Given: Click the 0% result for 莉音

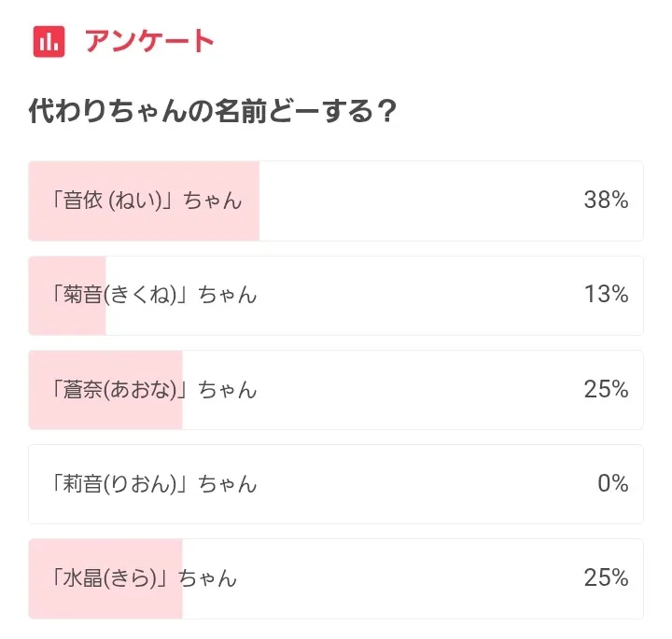Looking at the screenshot, I should tap(612, 484).
